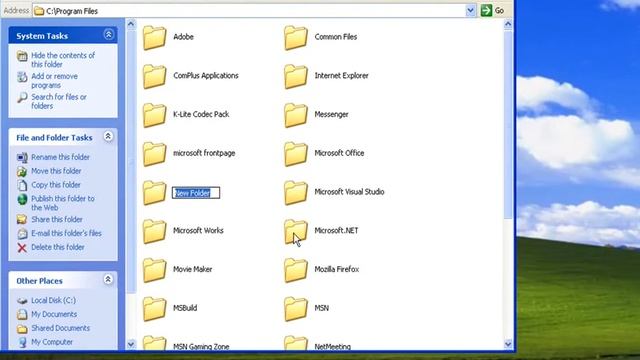The image size is (640, 360).
Task: Click the Search magnifier icon
Action: (x=22, y=98)
